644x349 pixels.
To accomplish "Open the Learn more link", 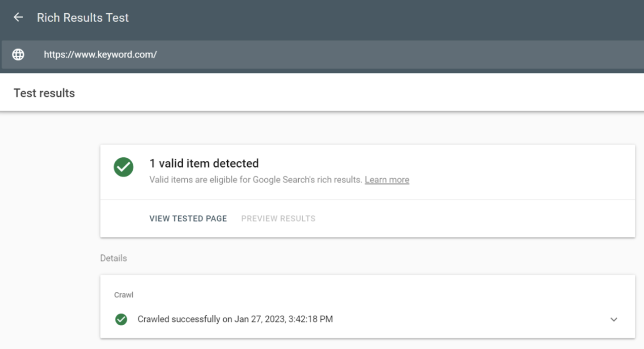I will pyautogui.click(x=387, y=180).
